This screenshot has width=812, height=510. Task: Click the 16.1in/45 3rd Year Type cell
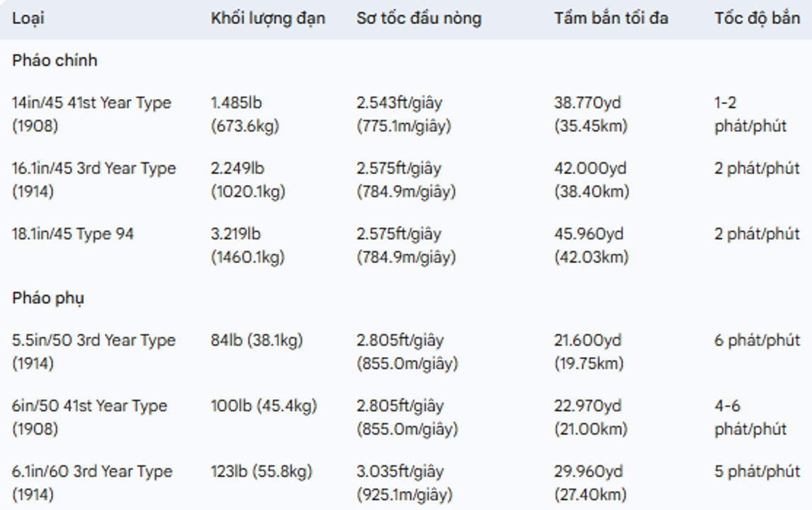coord(94,180)
